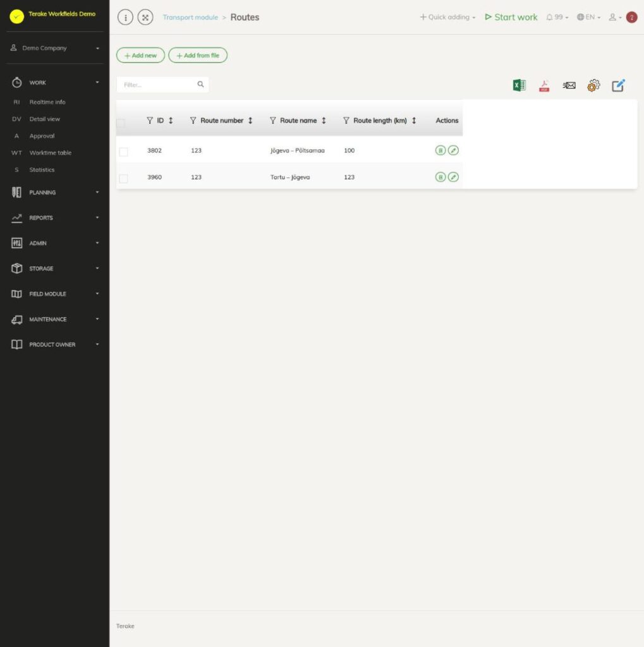Open the EN language dropdown
The image size is (644, 647).
point(588,17)
